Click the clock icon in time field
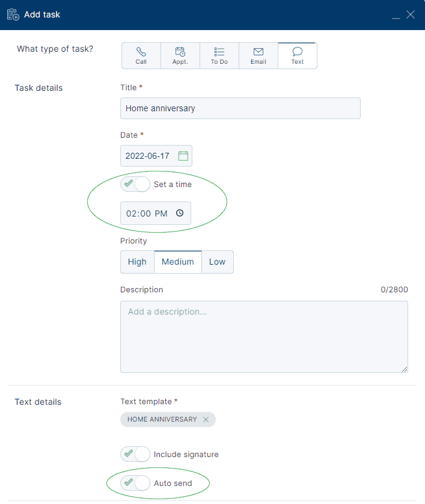The width and height of the screenshot is (425, 504). pyautogui.click(x=180, y=213)
